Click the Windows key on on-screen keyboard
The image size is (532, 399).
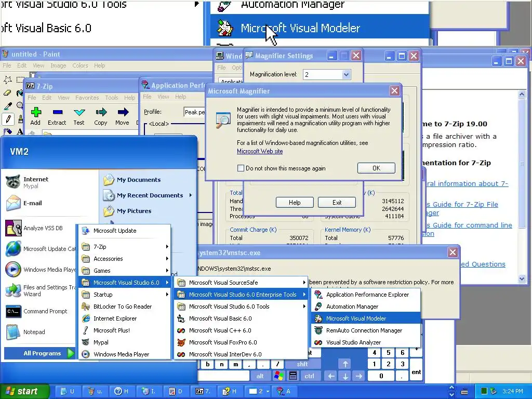[x=279, y=376]
